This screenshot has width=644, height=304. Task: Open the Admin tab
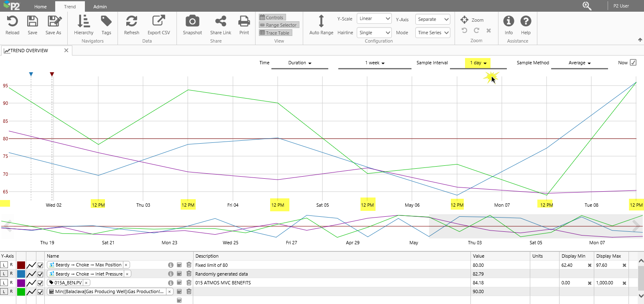(x=100, y=7)
